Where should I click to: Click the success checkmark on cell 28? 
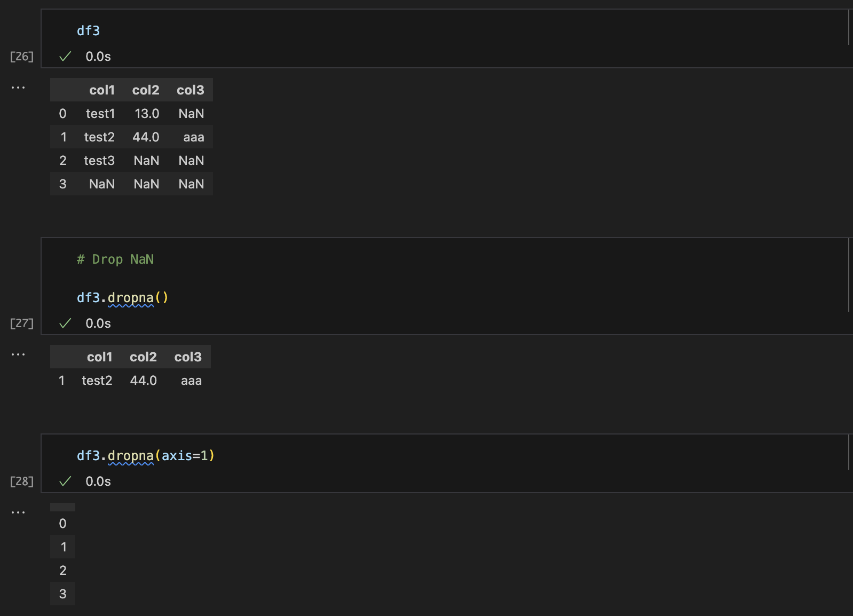tap(65, 481)
